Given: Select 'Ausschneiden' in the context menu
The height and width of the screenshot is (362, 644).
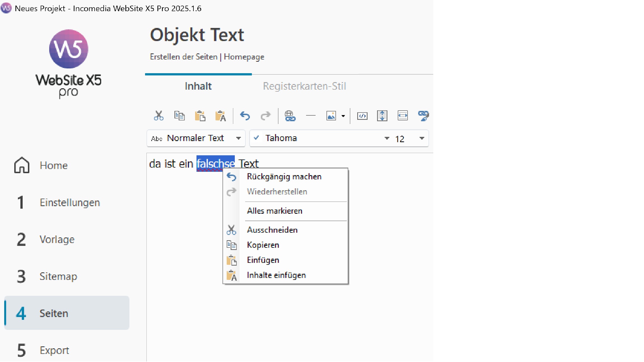Looking at the screenshot, I should pyautogui.click(x=272, y=230).
